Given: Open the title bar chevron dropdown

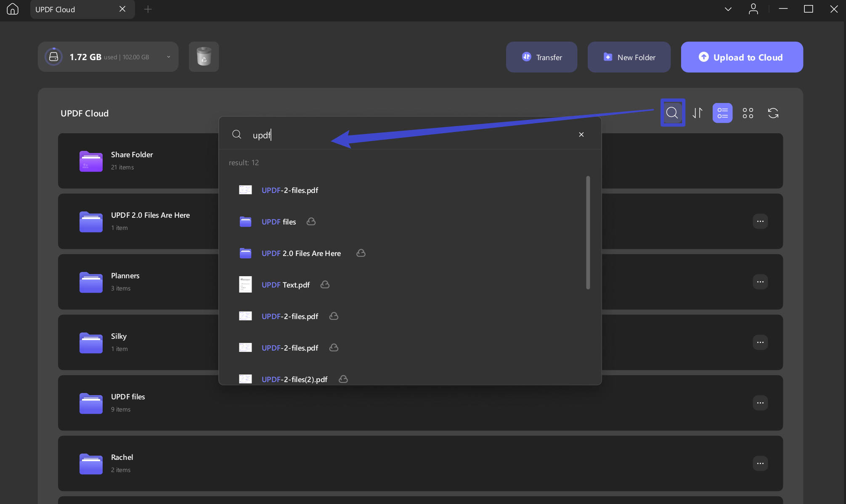Looking at the screenshot, I should pos(728,9).
